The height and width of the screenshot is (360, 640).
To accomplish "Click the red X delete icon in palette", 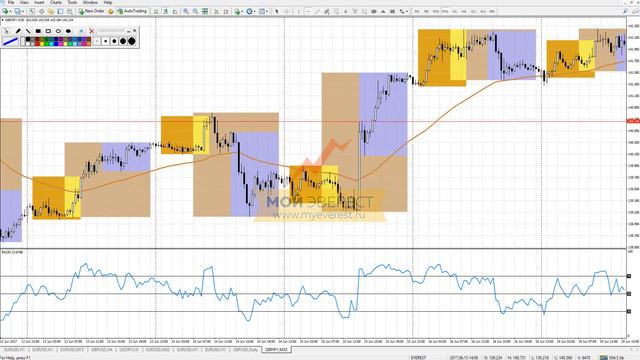I will coord(92,31).
